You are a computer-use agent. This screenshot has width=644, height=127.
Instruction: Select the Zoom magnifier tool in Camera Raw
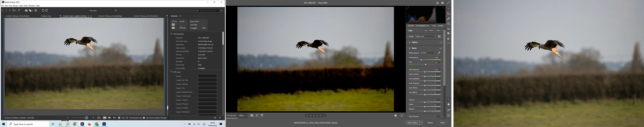(x=448, y=99)
